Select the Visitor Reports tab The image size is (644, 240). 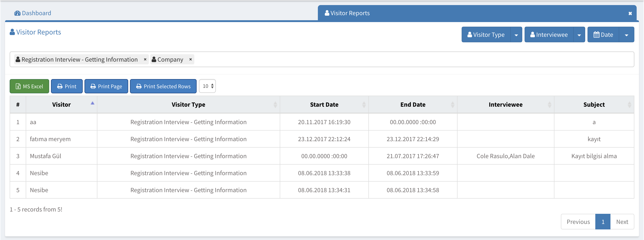click(x=350, y=13)
